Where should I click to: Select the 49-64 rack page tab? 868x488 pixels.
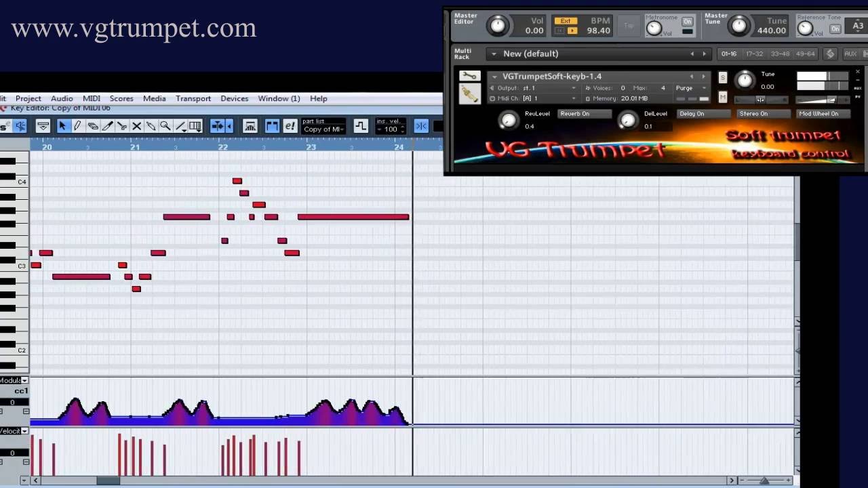[806, 54]
